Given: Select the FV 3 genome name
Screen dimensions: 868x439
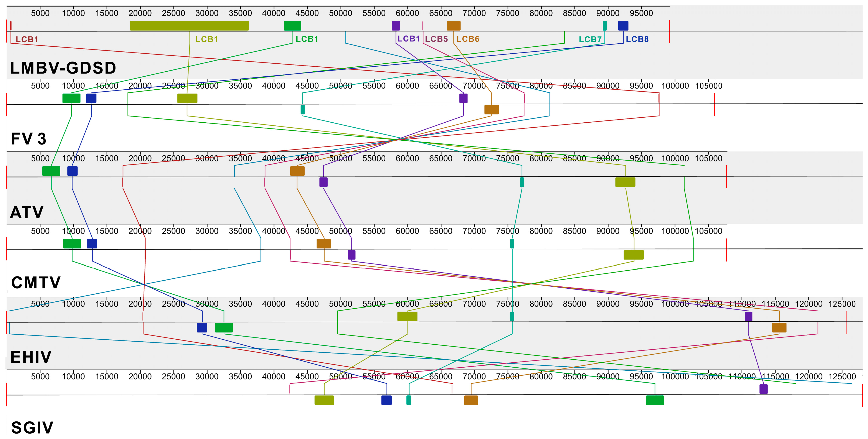Looking at the screenshot, I should point(28,139).
